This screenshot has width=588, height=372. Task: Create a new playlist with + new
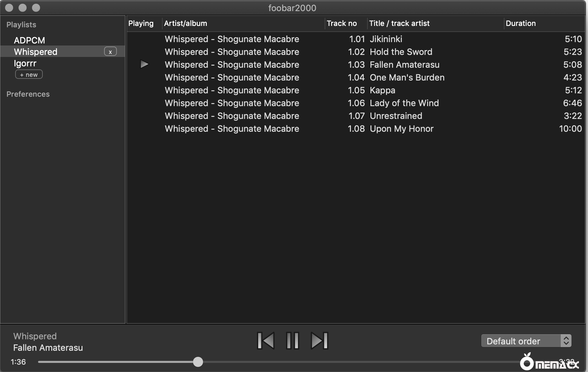pyautogui.click(x=29, y=74)
